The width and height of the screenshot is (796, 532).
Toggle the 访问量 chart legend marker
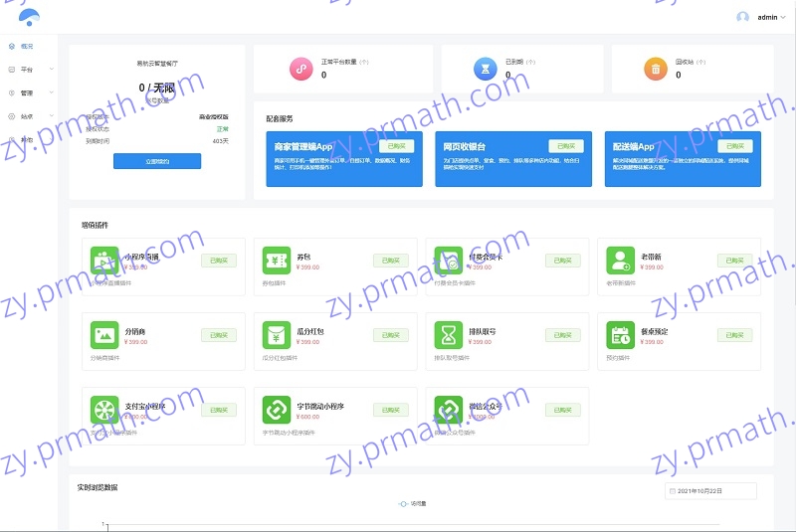tap(403, 503)
